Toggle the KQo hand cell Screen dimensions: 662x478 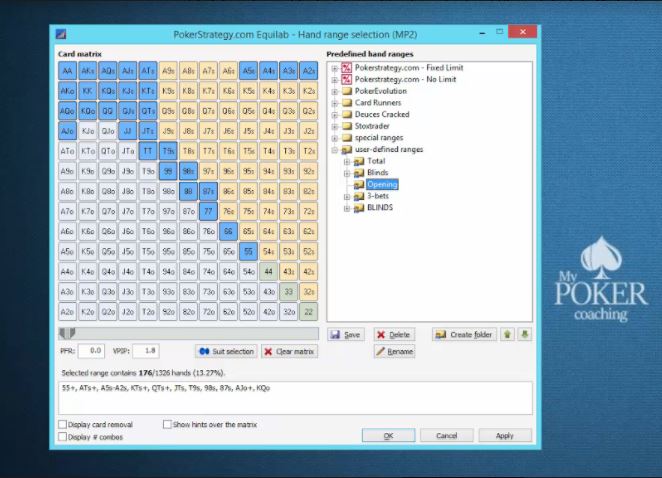(x=87, y=111)
